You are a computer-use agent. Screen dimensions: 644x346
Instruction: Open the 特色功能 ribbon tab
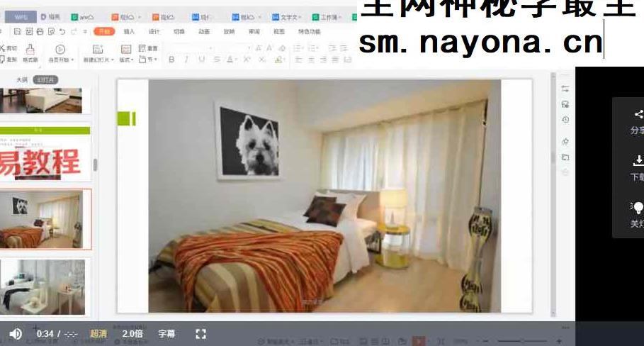(x=310, y=31)
